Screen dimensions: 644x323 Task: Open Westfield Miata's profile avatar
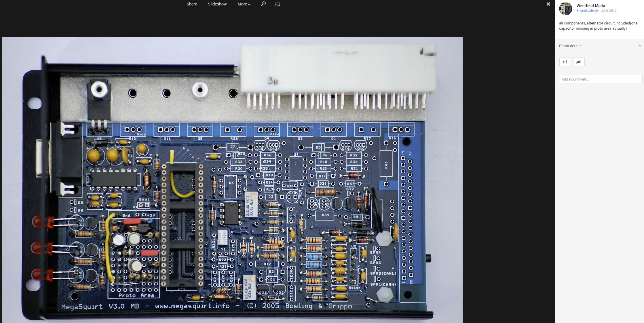tap(565, 9)
